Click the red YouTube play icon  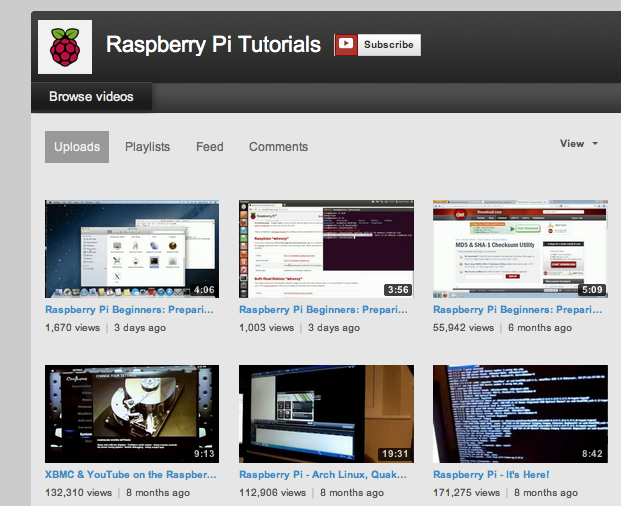coord(346,44)
